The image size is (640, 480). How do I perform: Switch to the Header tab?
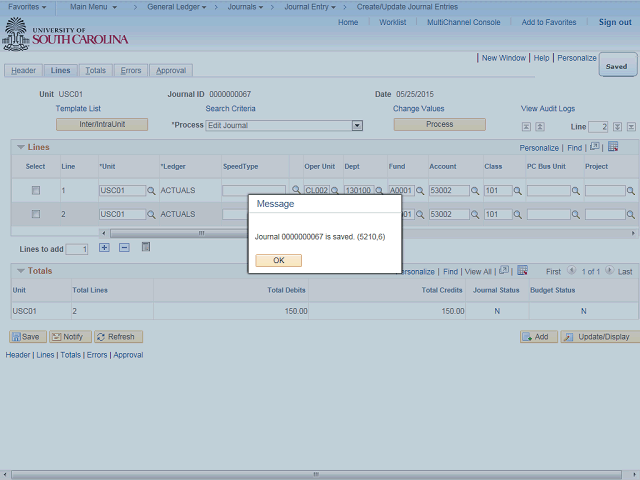click(23, 71)
